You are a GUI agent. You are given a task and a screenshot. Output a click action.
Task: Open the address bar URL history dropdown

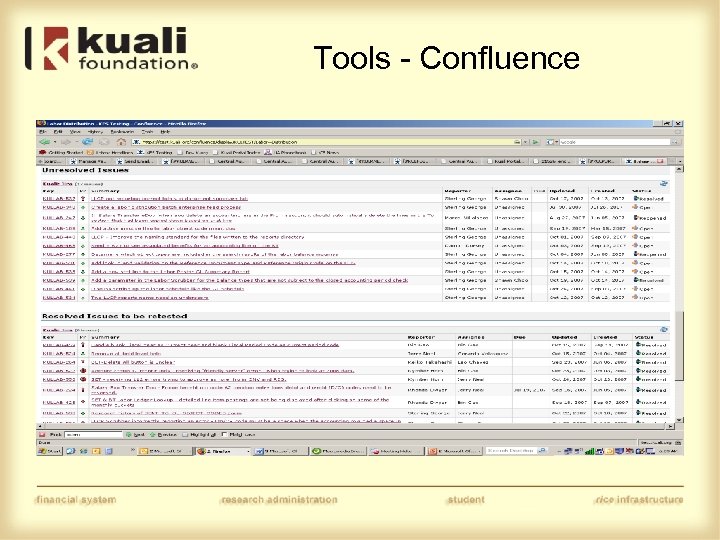coord(525,142)
